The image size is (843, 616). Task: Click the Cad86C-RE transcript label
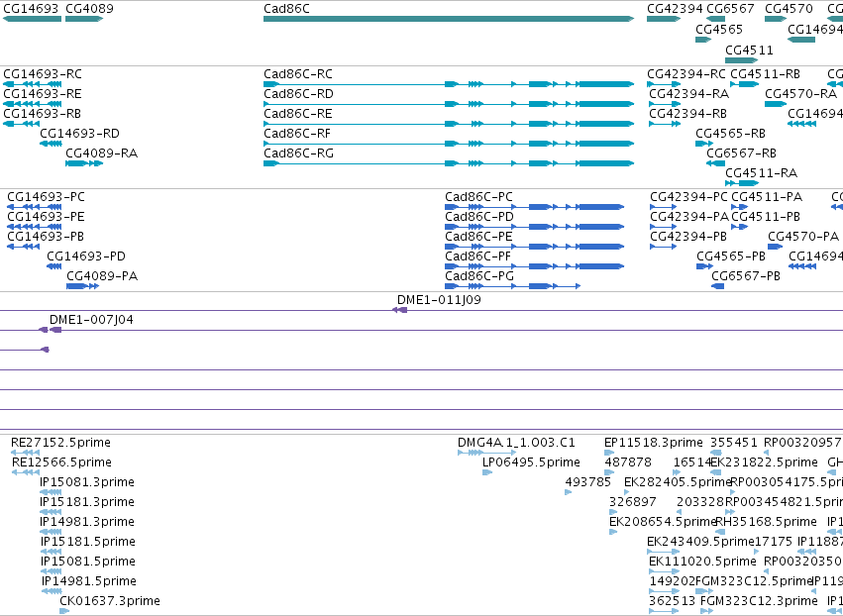(x=298, y=114)
